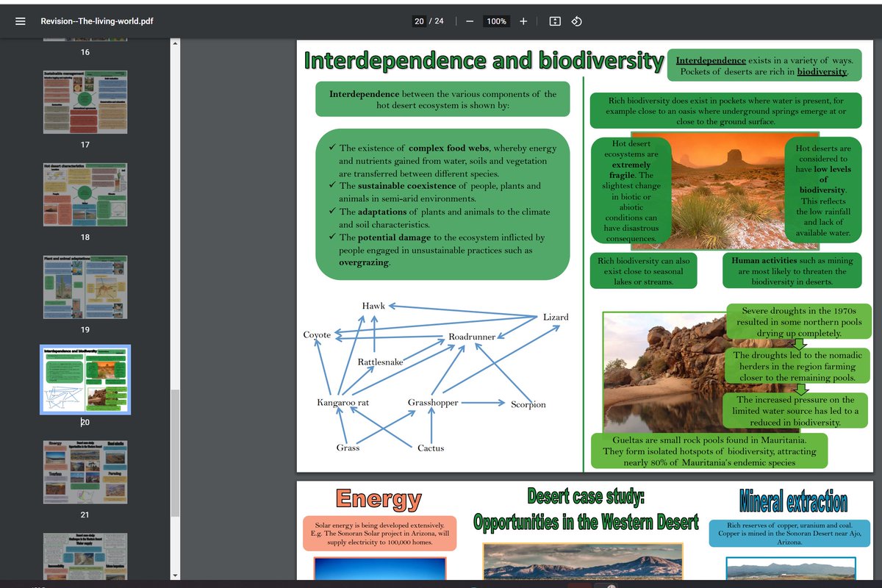Click the 'overgrazing' bold word
The width and height of the screenshot is (882, 588).
click(x=364, y=262)
